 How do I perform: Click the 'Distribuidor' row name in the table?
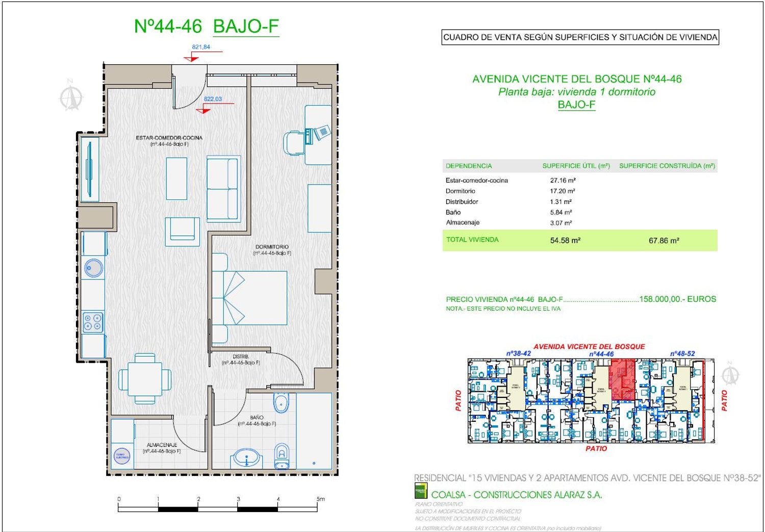[x=462, y=201]
